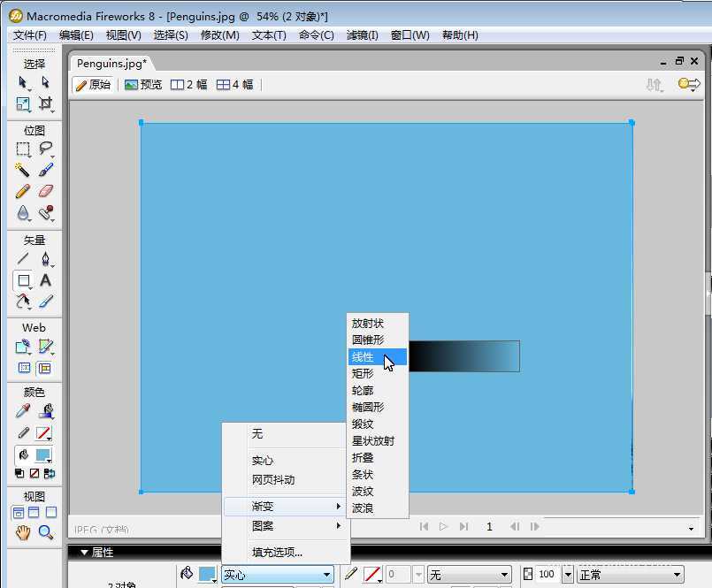Click the fill color swatch in Properties

204,573
